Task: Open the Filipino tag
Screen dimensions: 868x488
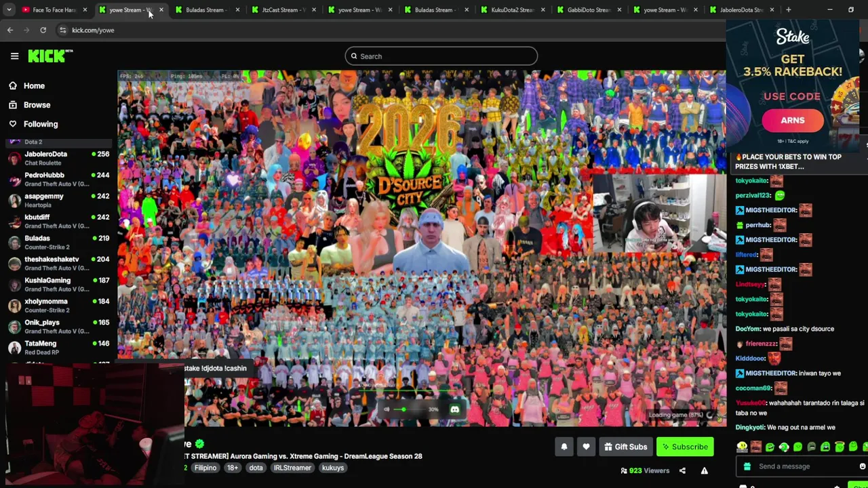Action: [x=205, y=468]
